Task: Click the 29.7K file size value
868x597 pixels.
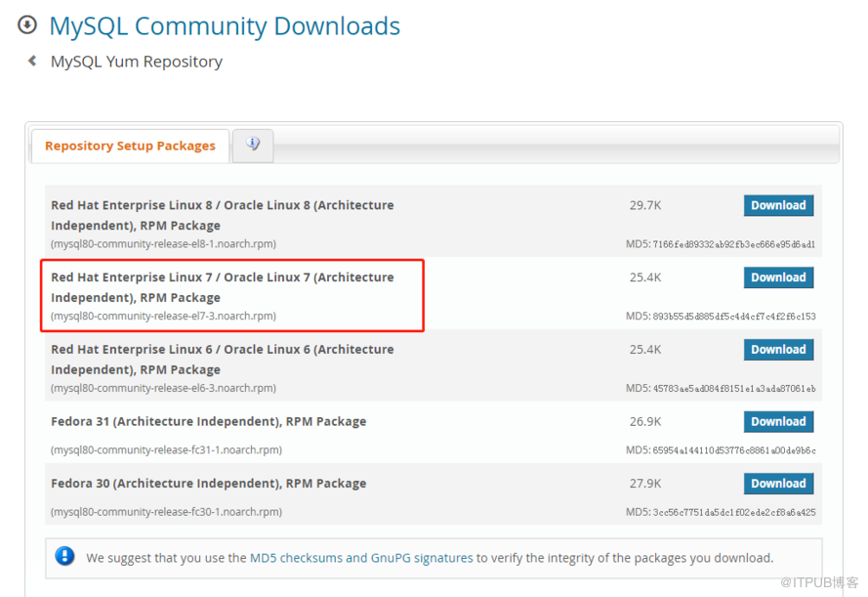Action: coord(645,205)
